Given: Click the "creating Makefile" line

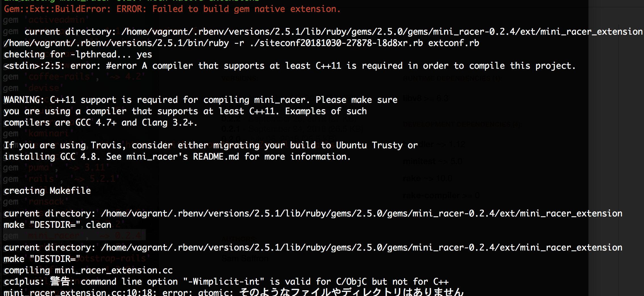Looking at the screenshot, I should (x=47, y=191).
